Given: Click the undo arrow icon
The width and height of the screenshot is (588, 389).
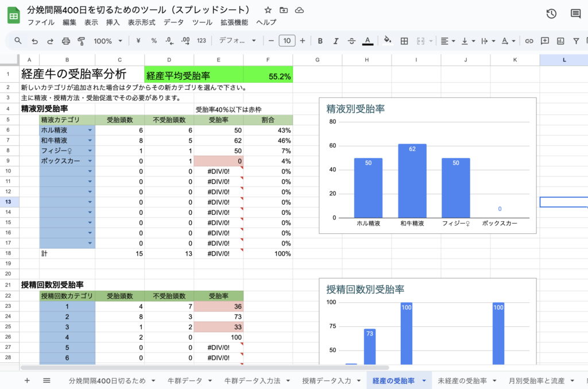Looking at the screenshot, I should tap(35, 41).
